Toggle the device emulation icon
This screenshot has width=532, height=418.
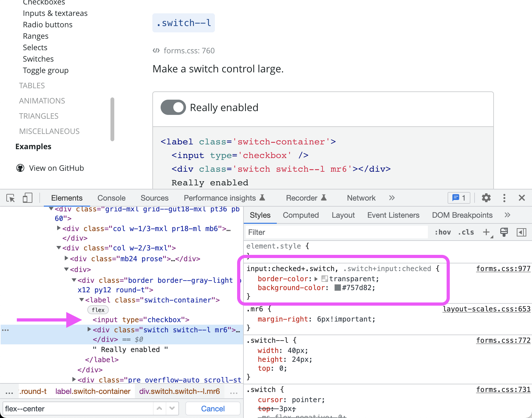pos(27,198)
